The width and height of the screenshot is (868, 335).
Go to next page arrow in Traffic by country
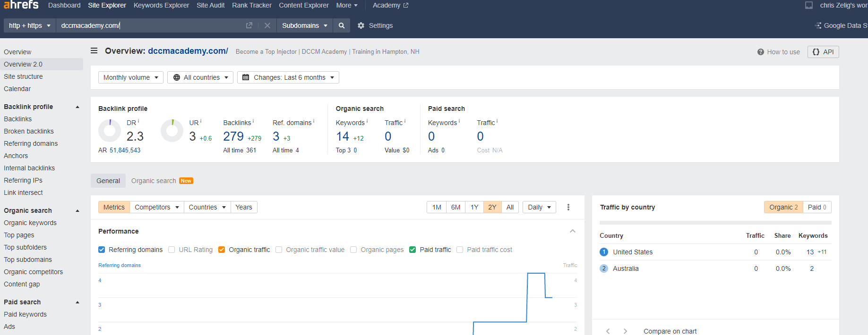click(x=625, y=331)
